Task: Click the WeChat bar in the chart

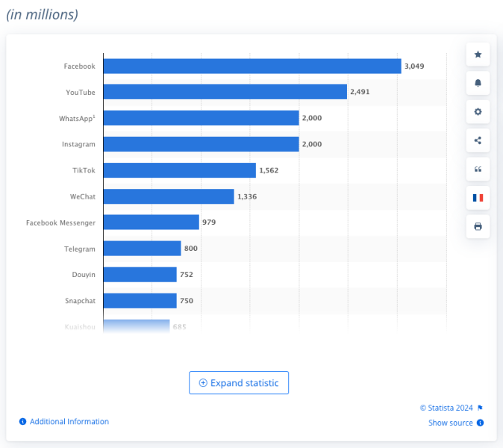Action: point(169,196)
